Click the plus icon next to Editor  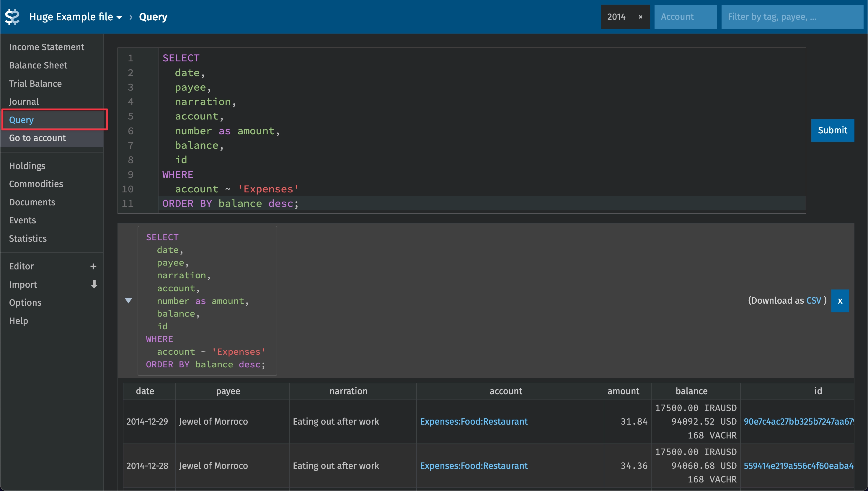94,266
